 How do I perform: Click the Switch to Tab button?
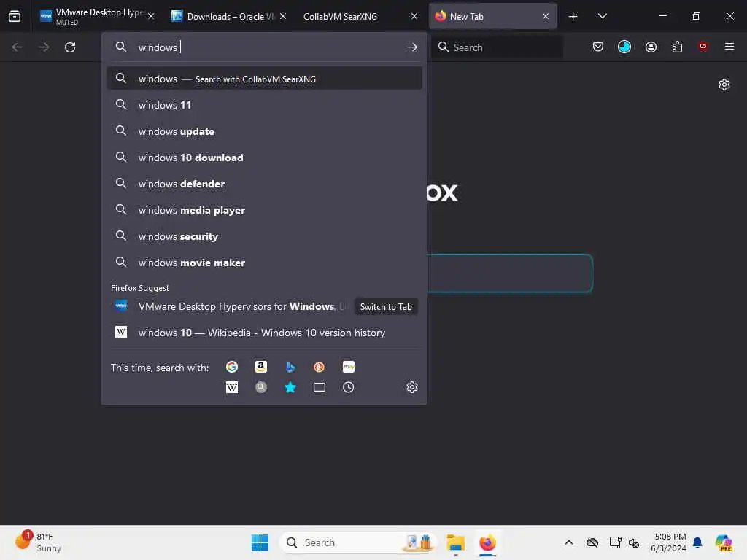pos(386,307)
